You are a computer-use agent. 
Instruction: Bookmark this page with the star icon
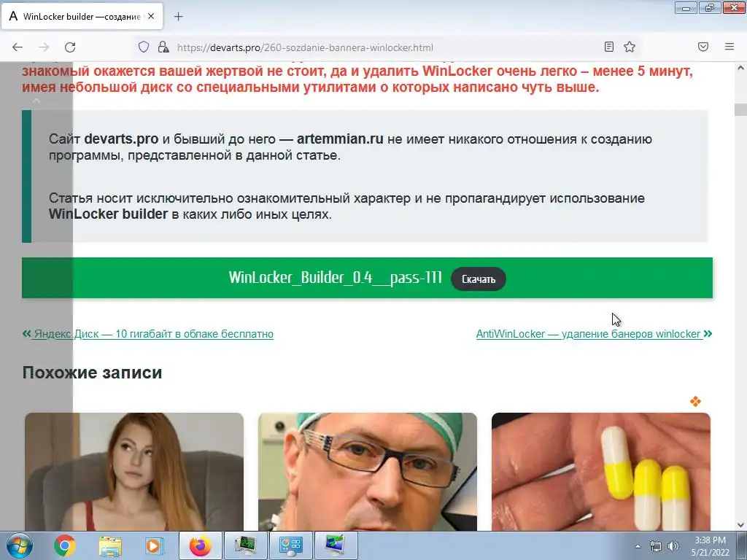[x=630, y=47]
